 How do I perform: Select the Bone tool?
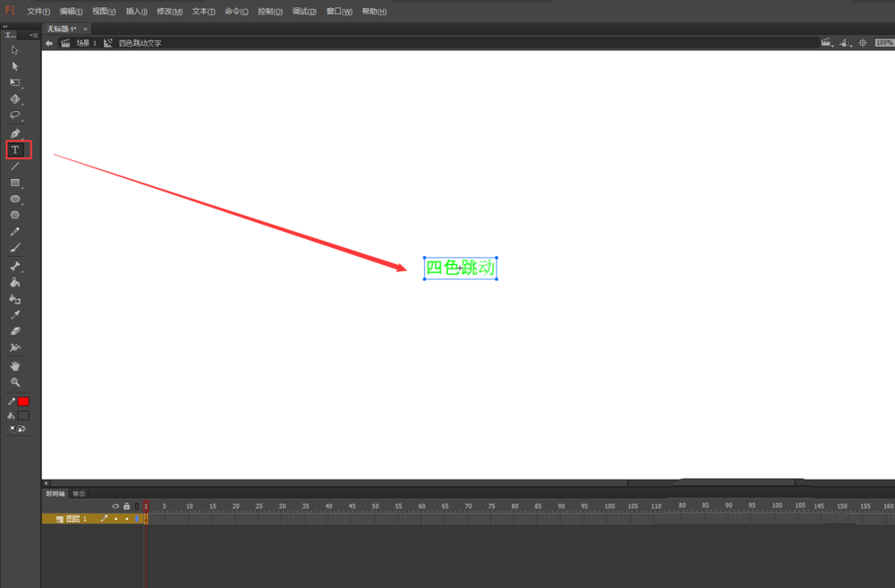click(15, 266)
